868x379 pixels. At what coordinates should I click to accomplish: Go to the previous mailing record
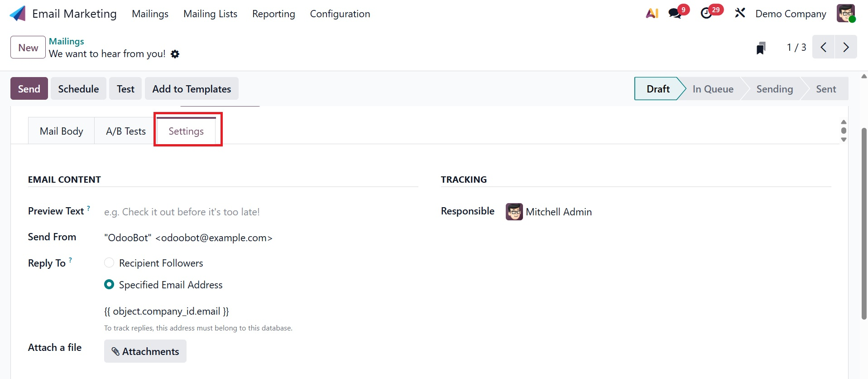[824, 47]
